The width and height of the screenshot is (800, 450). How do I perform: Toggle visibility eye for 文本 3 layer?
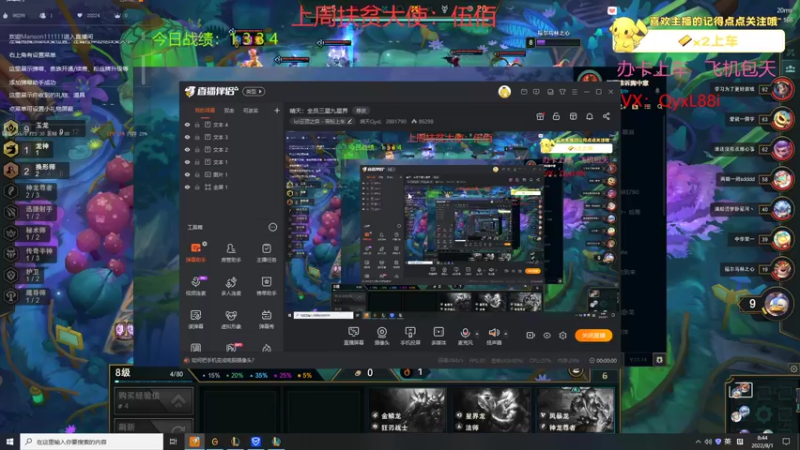pyautogui.click(x=187, y=137)
